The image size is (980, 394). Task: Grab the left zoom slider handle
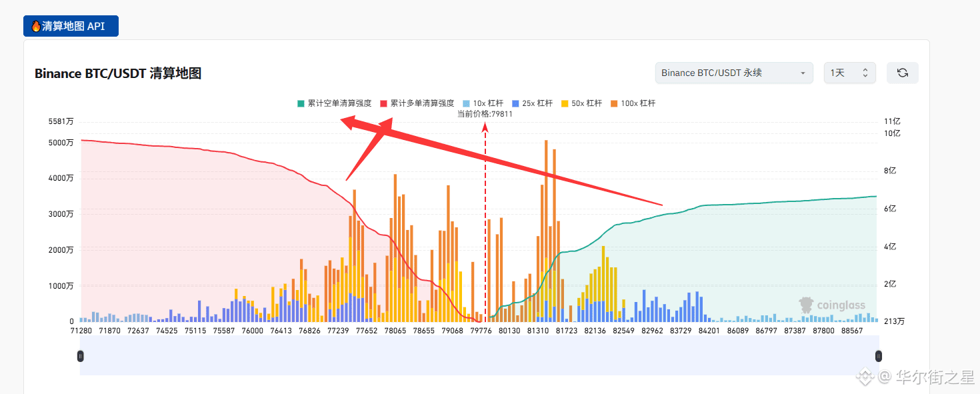81,356
